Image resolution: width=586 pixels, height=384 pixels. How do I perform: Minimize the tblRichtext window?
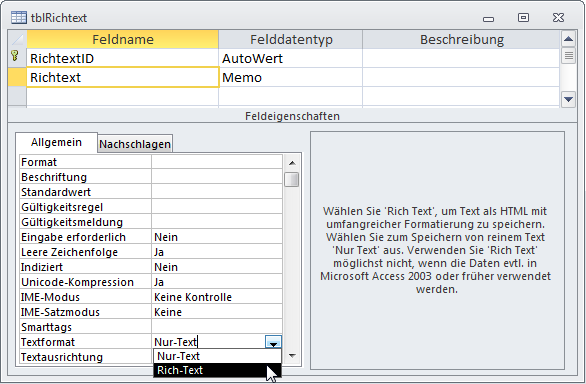tap(488, 19)
